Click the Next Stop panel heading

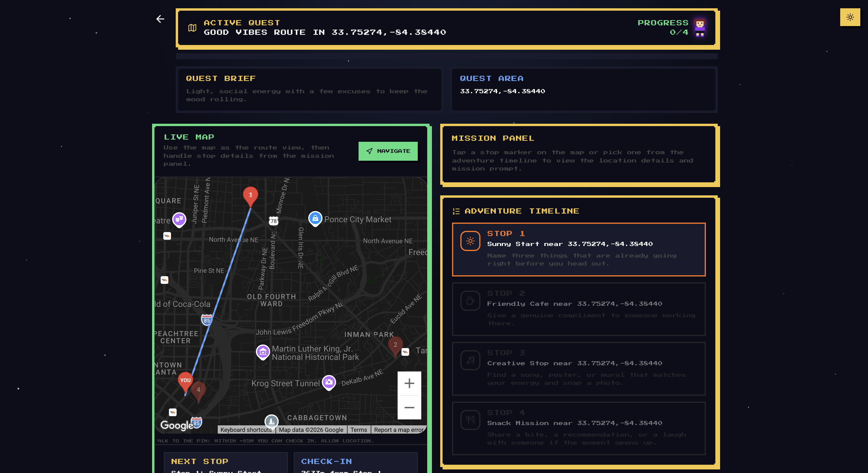[x=199, y=461]
